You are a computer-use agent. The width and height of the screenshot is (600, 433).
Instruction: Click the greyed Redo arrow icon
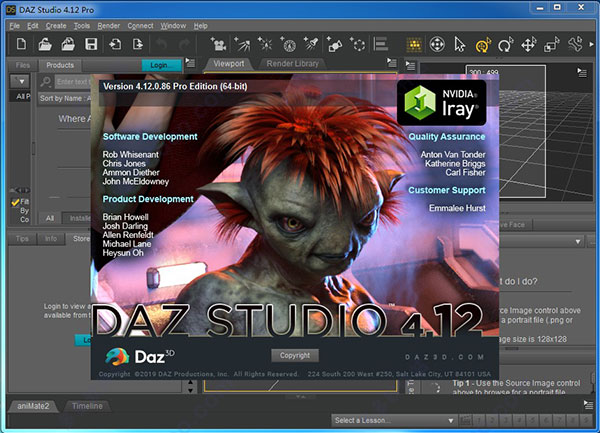(x=184, y=45)
